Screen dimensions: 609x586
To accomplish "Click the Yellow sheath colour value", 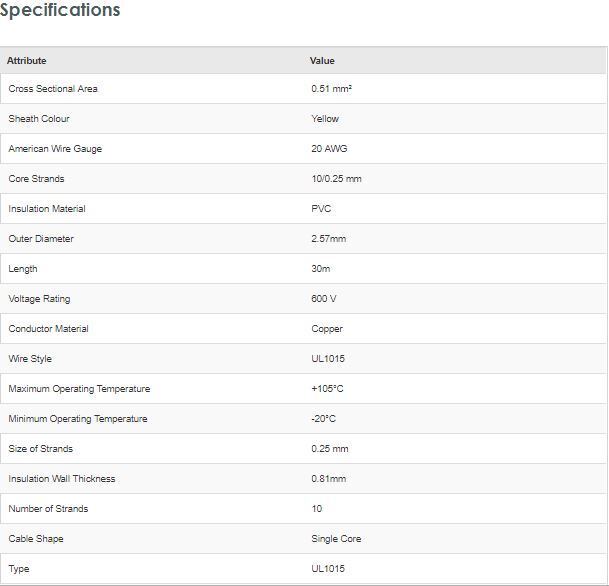I will coord(325,119).
